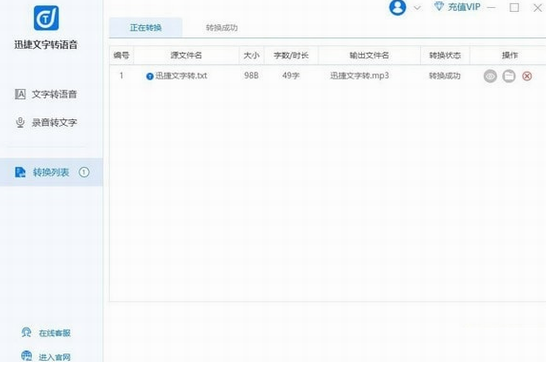Viewport: 549px width, 369px height.
Task: Click the 充值VIP button
Action: 457,7
